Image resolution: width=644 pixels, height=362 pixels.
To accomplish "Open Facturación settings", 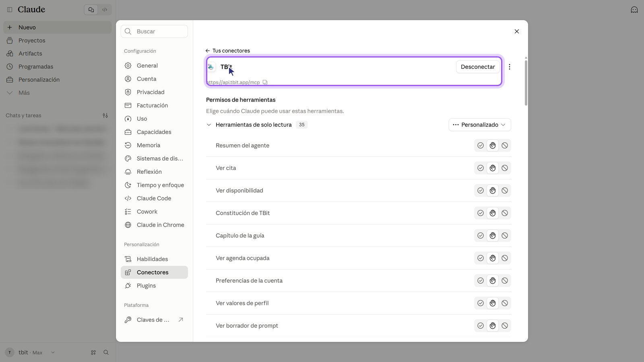I will [154, 105].
